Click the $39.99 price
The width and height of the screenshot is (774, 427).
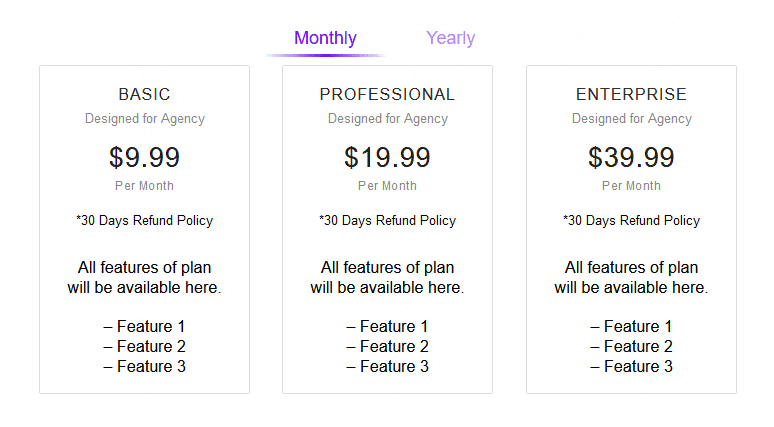pyautogui.click(x=631, y=157)
